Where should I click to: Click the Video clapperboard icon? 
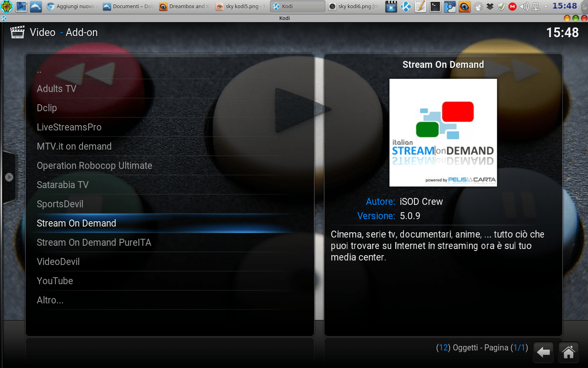[17, 32]
